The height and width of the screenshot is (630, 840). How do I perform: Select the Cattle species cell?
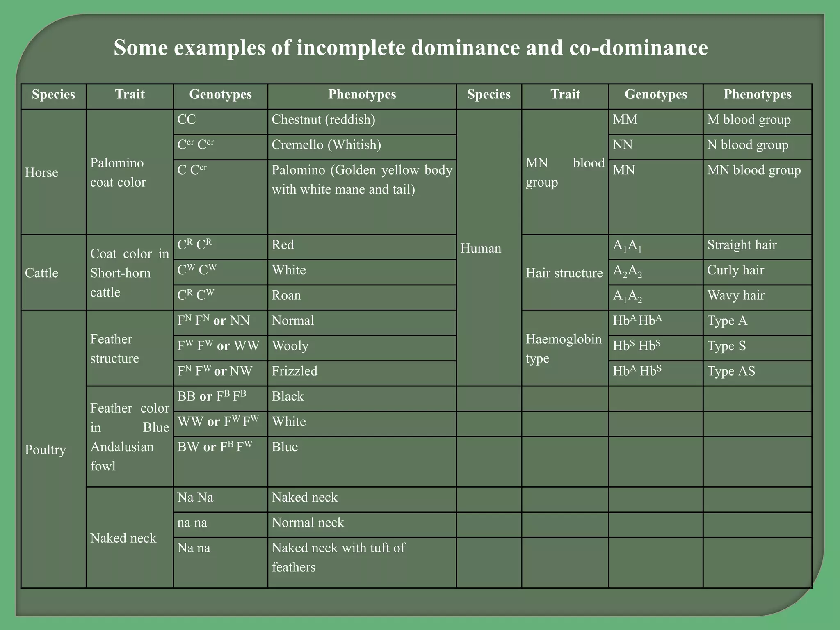pos(41,273)
